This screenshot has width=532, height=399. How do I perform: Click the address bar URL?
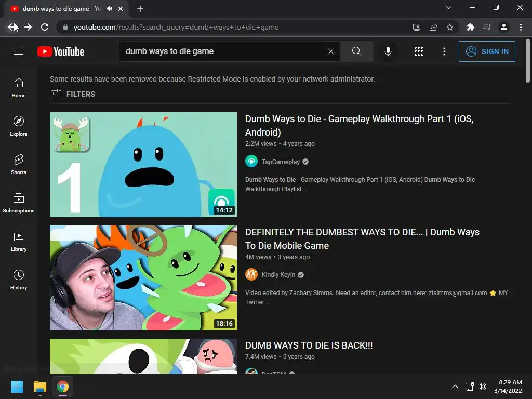(x=176, y=27)
